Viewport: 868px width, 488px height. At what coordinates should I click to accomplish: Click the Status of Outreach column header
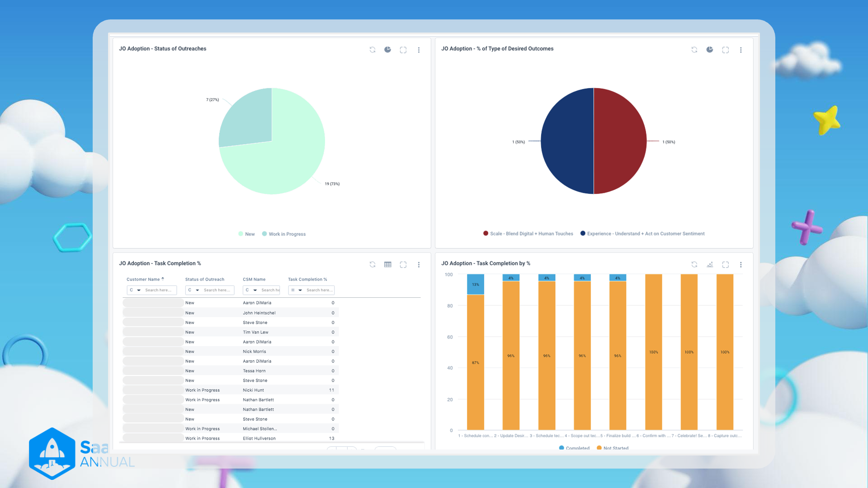pos(205,279)
